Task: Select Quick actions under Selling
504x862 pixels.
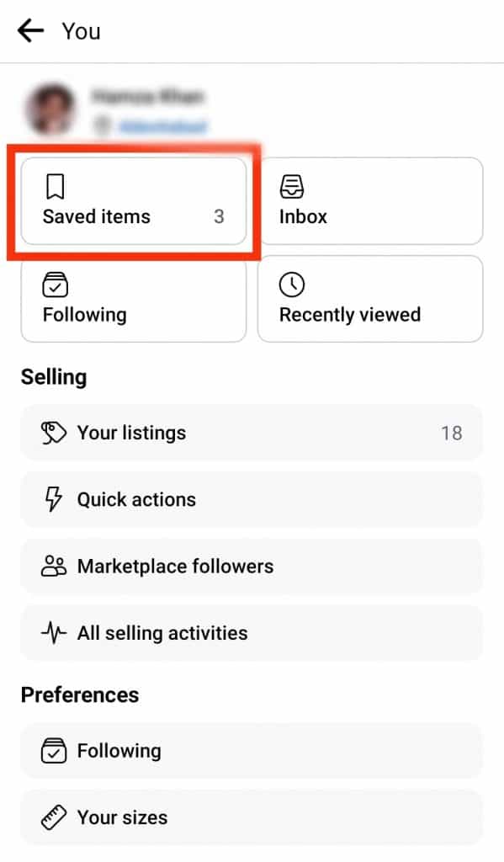Action: click(252, 499)
